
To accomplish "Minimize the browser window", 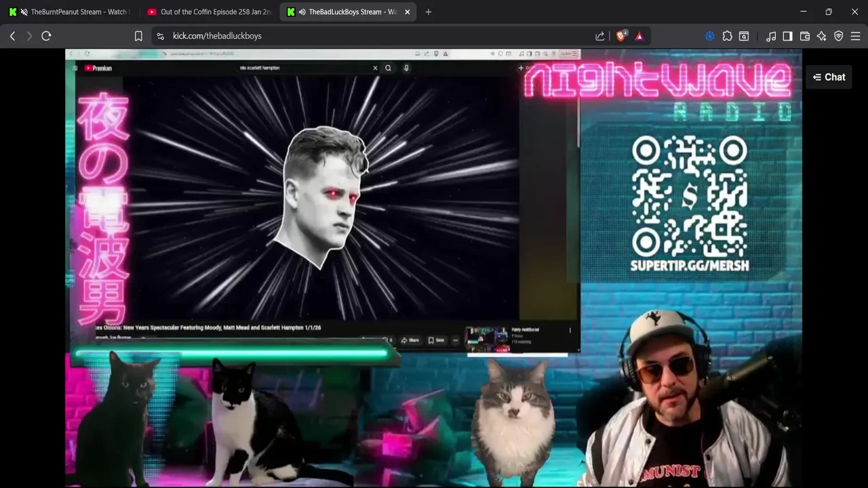I will coord(804,12).
